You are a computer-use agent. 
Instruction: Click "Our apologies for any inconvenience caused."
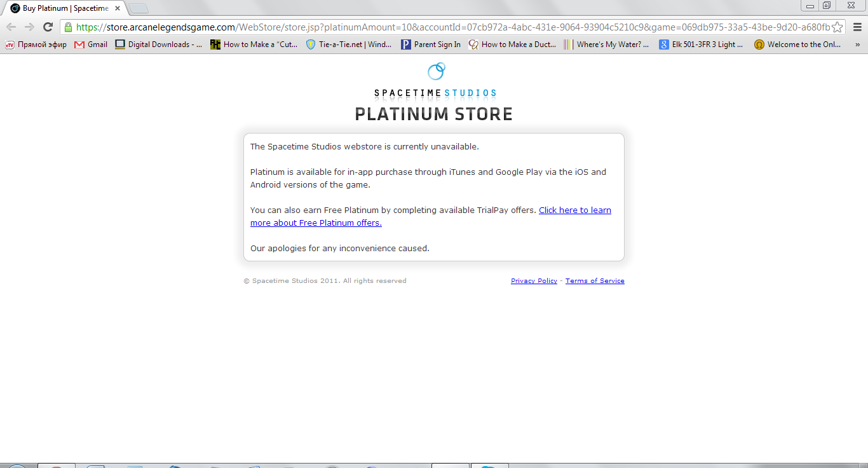[x=340, y=248]
